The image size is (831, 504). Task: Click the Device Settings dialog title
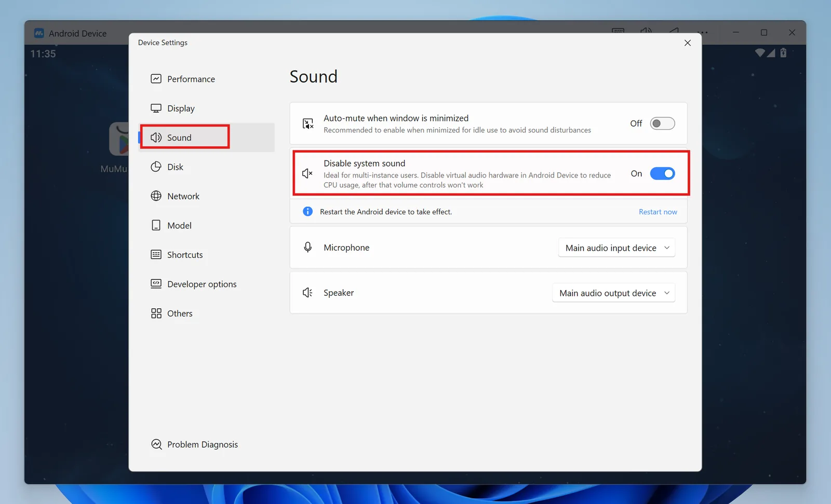point(163,43)
